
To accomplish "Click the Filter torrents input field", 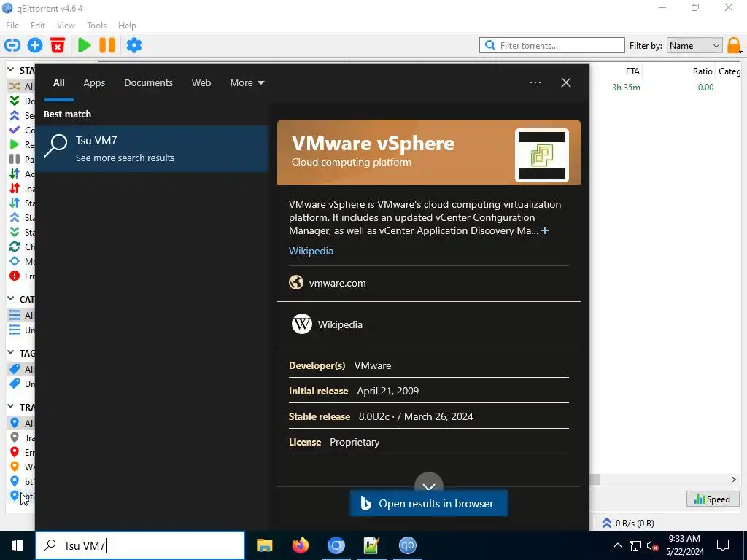I will [x=551, y=46].
